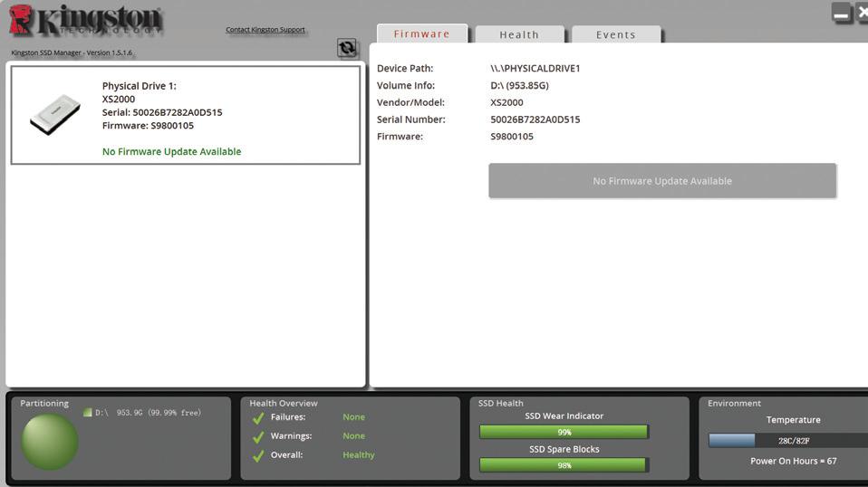The width and height of the screenshot is (868, 487).
Task: Click the Serial: 50026B7282A0D515 line in drive card
Action: 162,112
